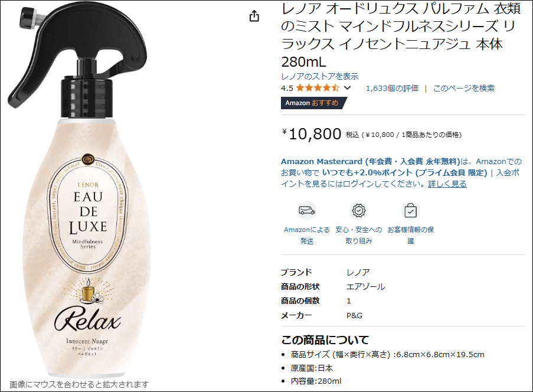Click このページを検索 link

pos(464,89)
